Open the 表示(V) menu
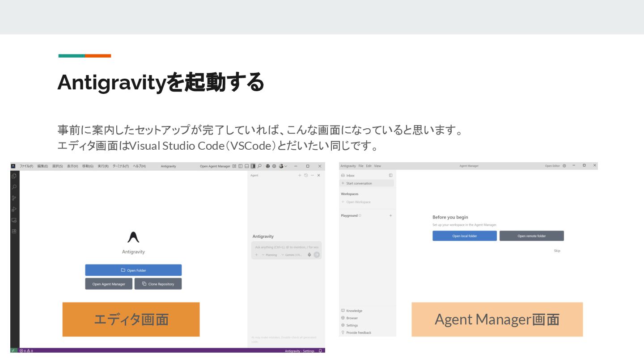644x362 pixels. click(x=72, y=166)
